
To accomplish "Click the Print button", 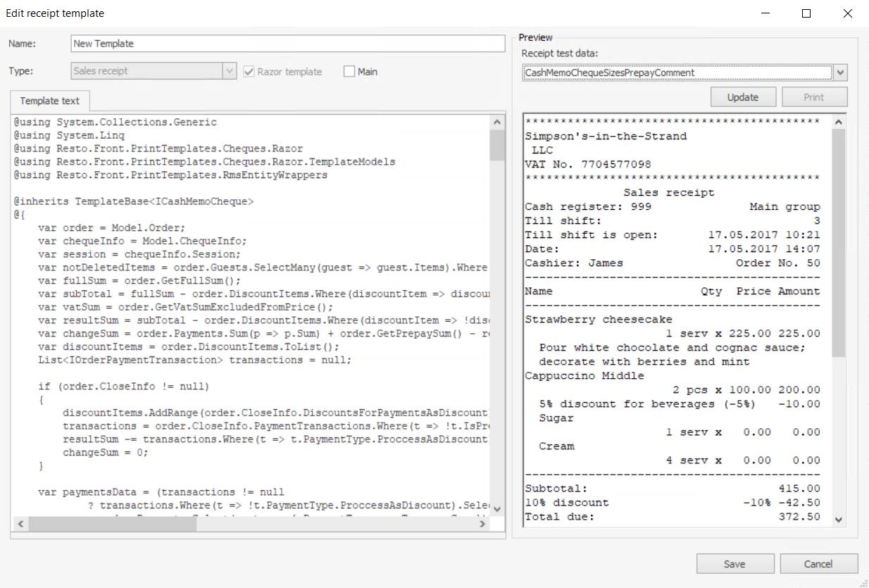I will pos(814,97).
